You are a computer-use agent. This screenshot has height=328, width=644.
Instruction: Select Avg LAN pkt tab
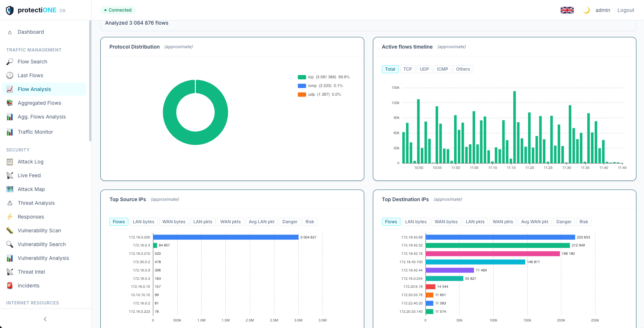click(262, 222)
